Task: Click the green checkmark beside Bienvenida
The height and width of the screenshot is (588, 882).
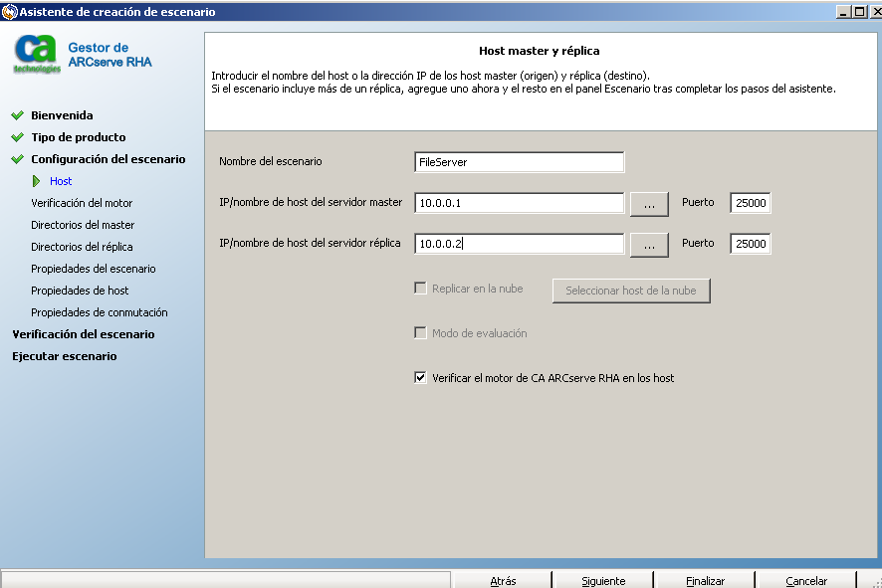Action: point(18,115)
